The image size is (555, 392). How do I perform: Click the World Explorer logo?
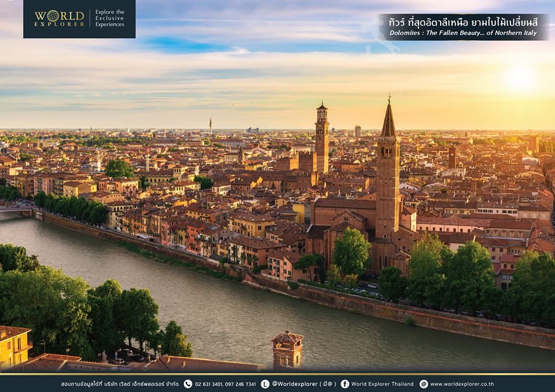60,19
